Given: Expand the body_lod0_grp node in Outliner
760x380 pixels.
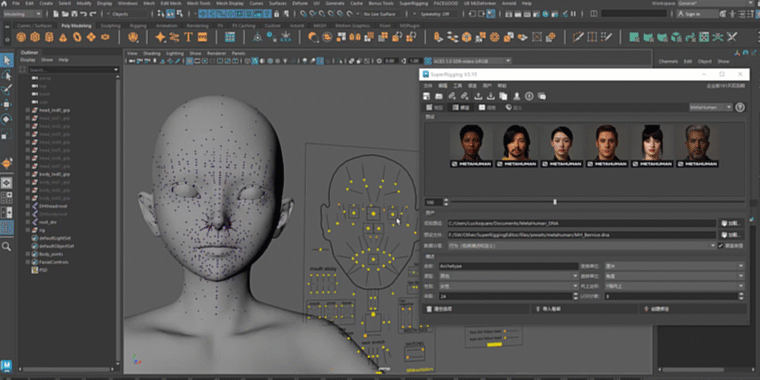Looking at the screenshot, I should click(x=28, y=174).
